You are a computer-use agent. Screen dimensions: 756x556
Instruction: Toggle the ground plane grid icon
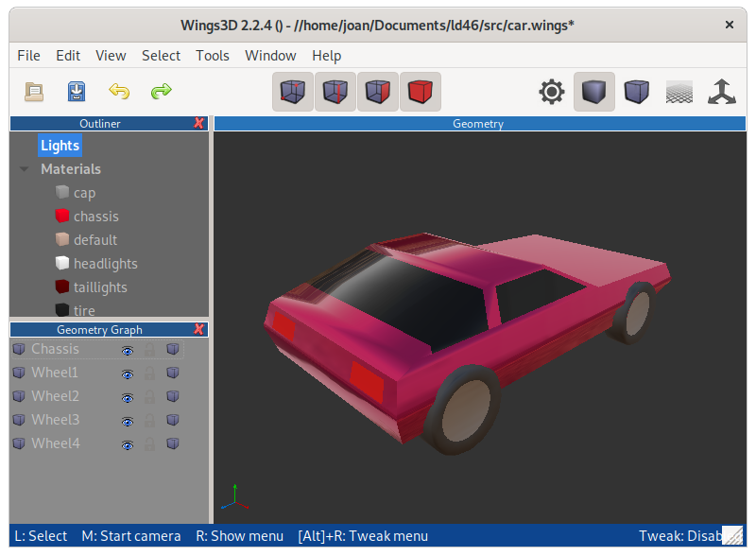click(x=679, y=92)
